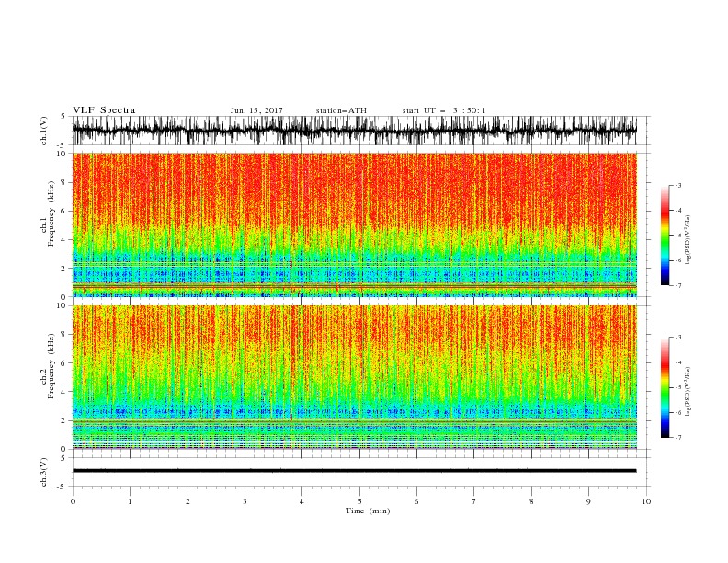Select the date label Jun. 15, 2017
This screenshot has width=728, height=563.
(256, 110)
